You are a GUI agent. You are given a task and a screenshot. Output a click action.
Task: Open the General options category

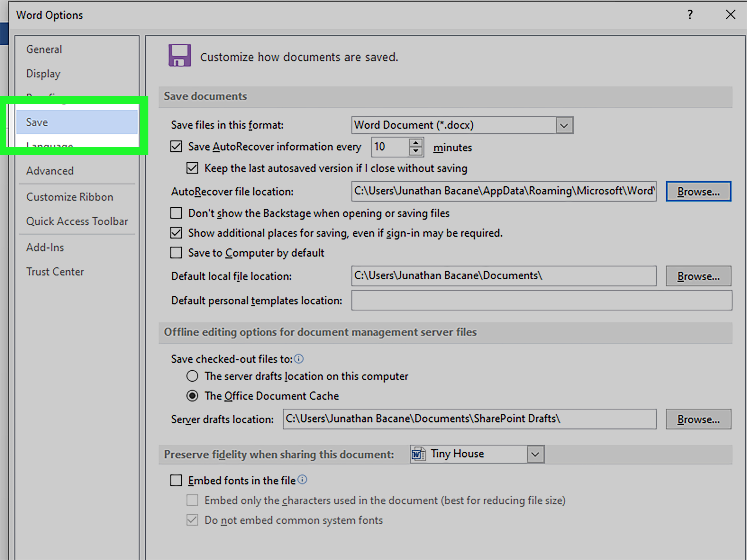pyautogui.click(x=44, y=49)
